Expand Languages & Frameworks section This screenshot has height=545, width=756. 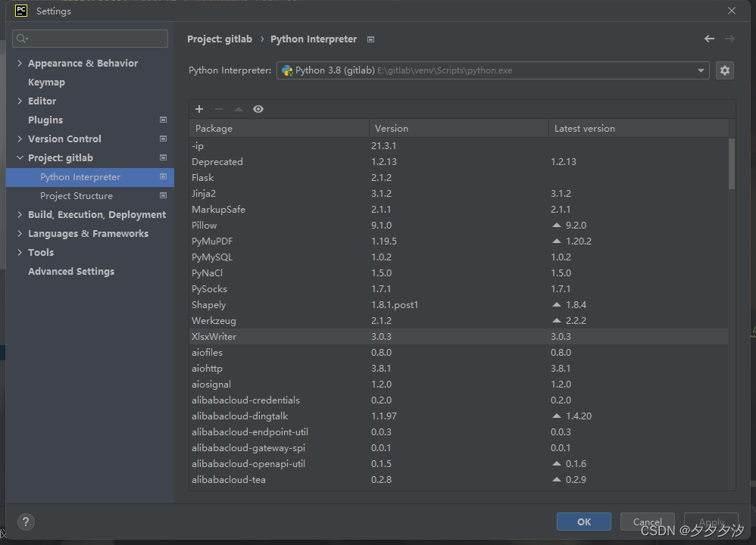20,233
